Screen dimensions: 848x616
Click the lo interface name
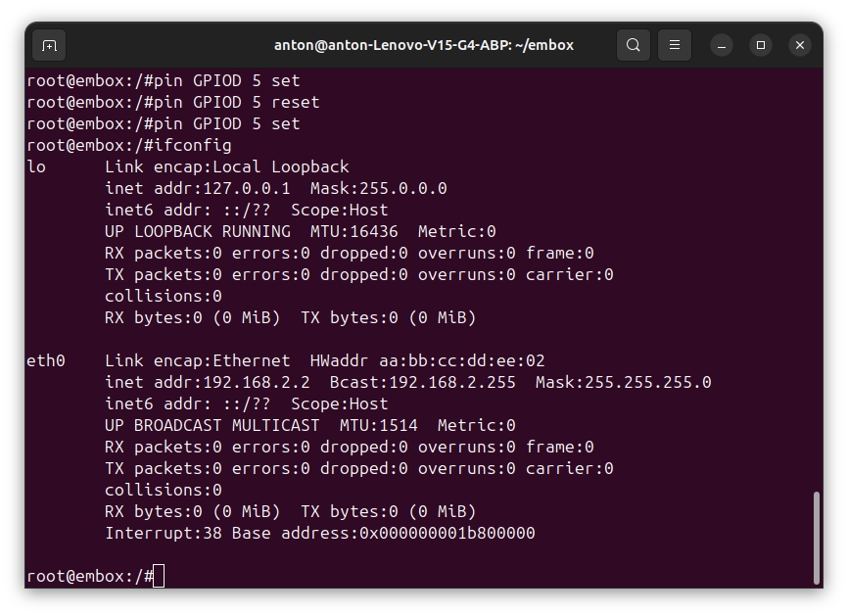(x=36, y=166)
